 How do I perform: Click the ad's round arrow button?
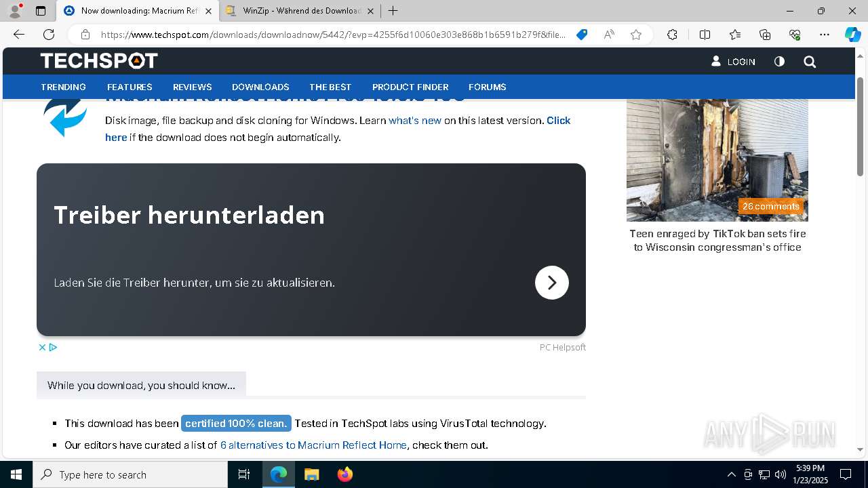[552, 283]
